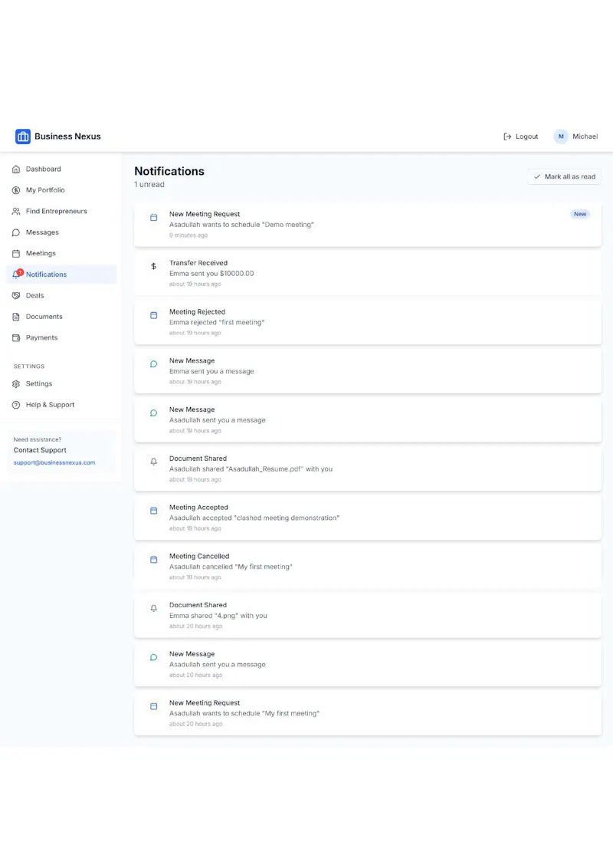The image size is (613, 868).
Task: Click the dollar icon on Transfer Received notification
Action: [154, 266]
